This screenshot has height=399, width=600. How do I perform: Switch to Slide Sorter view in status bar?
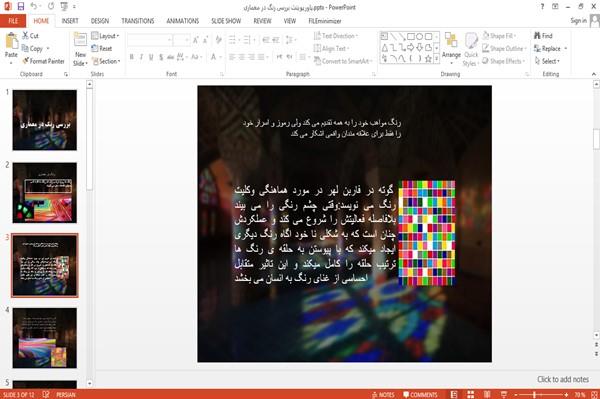point(470,394)
